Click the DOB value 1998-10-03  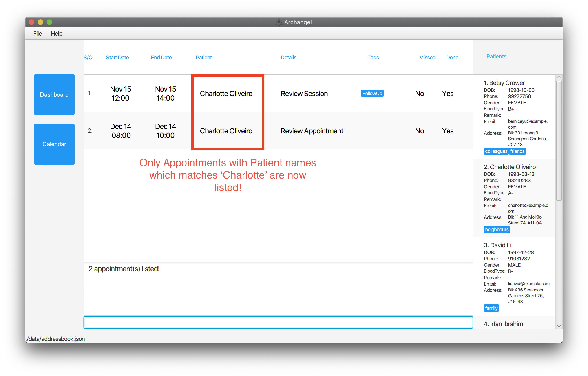coord(521,90)
